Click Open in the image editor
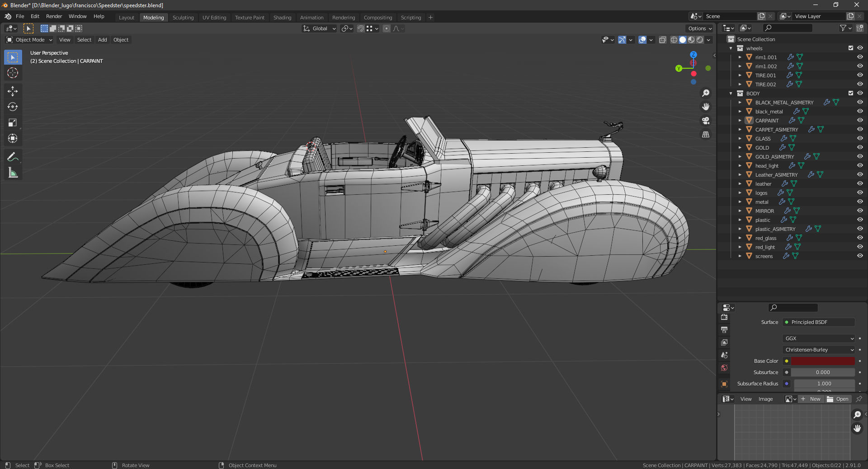The width and height of the screenshot is (868, 469). click(838, 399)
